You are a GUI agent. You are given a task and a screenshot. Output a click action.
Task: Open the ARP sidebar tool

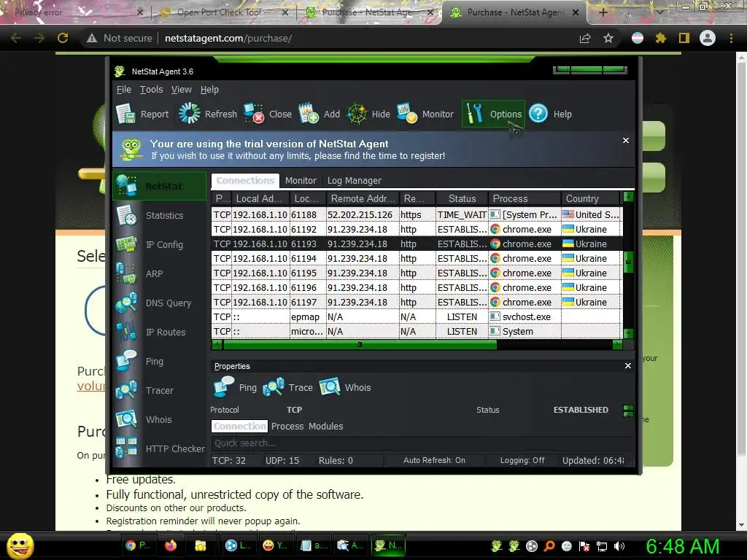tap(160, 274)
